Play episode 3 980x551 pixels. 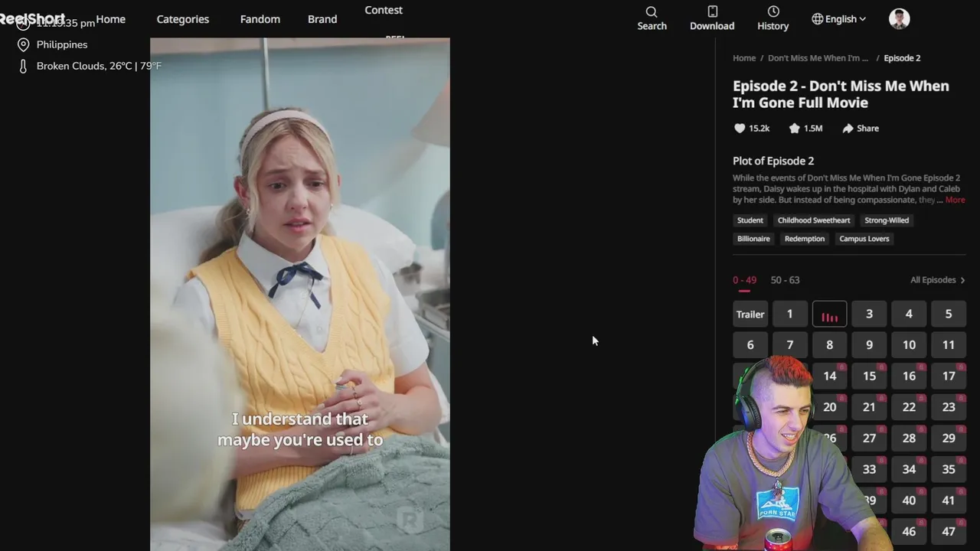tap(869, 314)
